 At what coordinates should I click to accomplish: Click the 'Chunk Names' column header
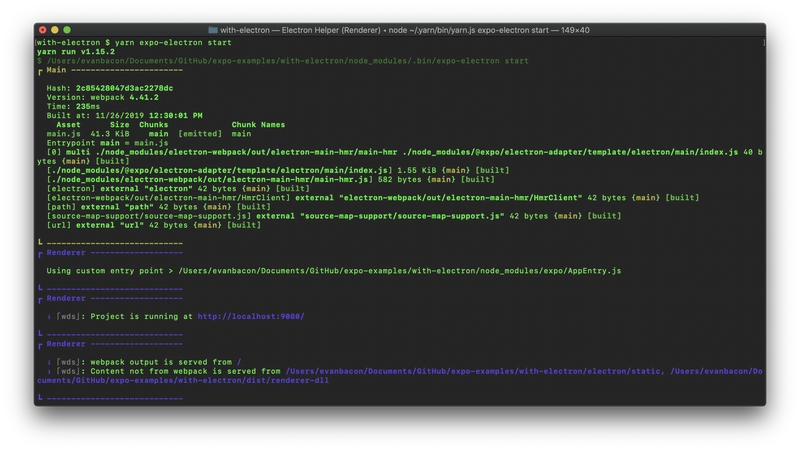point(258,124)
